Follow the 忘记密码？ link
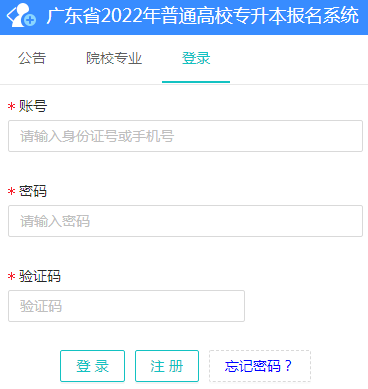This screenshot has width=368, height=389. click(260, 366)
